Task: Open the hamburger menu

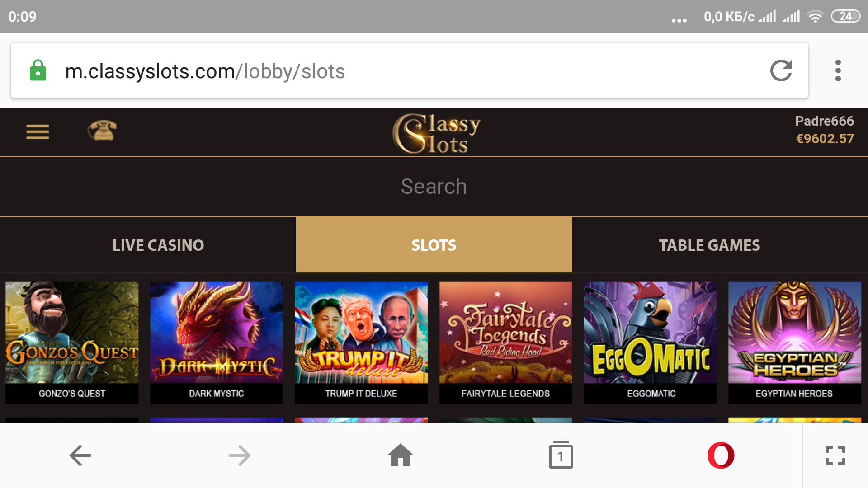Action: pos(38,132)
